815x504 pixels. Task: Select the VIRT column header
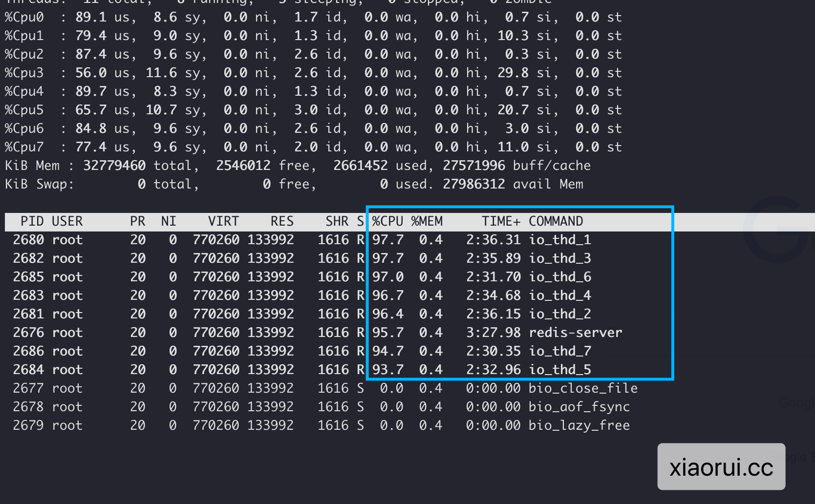click(x=223, y=221)
